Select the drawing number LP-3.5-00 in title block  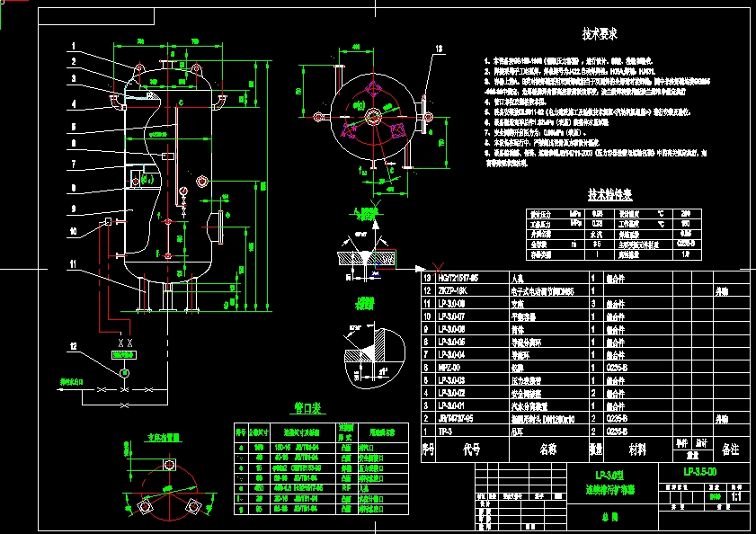pos(701,470)
